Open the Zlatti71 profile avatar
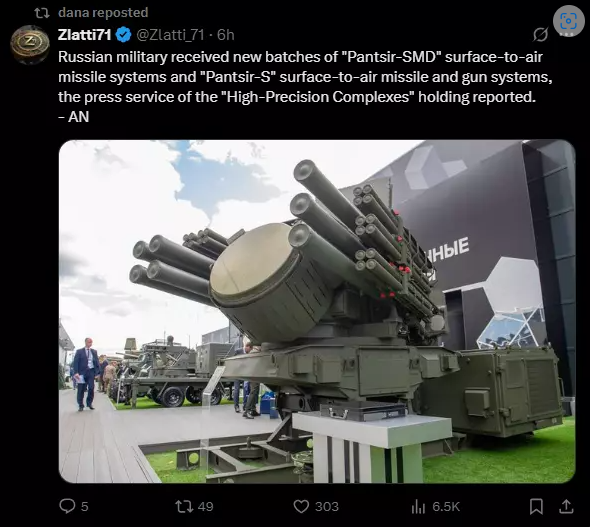Viewport: 590px width, 527px height. point(30,44)
